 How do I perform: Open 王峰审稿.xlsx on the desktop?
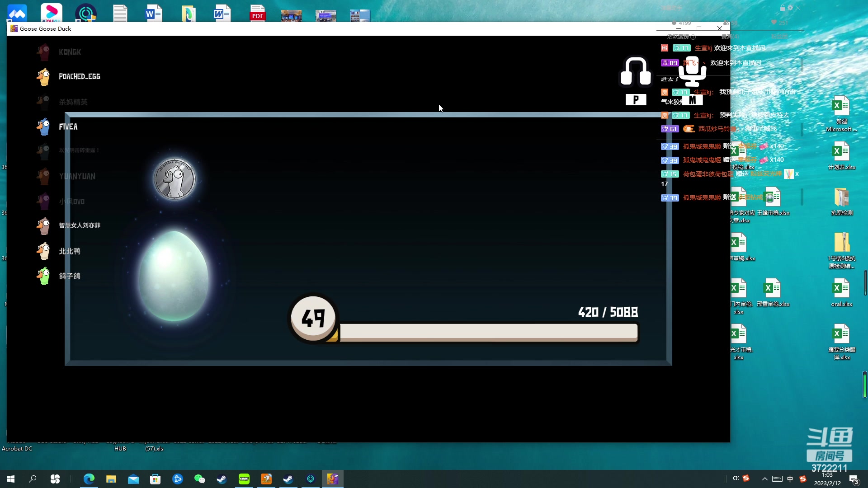773,202
